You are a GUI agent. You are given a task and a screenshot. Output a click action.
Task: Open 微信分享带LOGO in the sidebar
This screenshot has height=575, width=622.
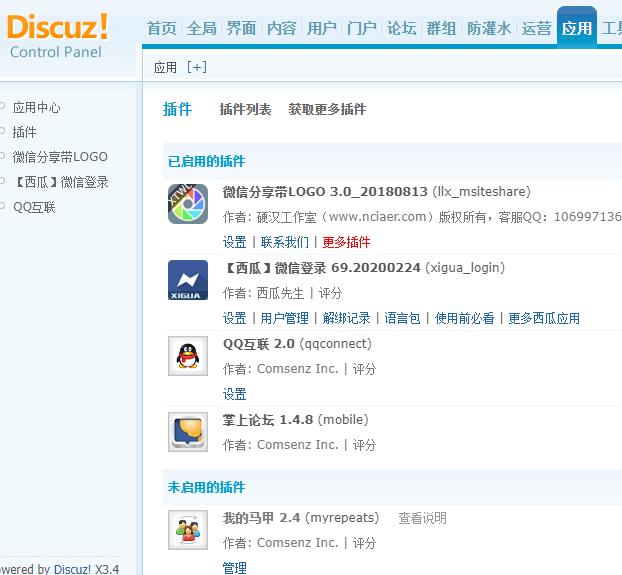[x=60, y=157]
